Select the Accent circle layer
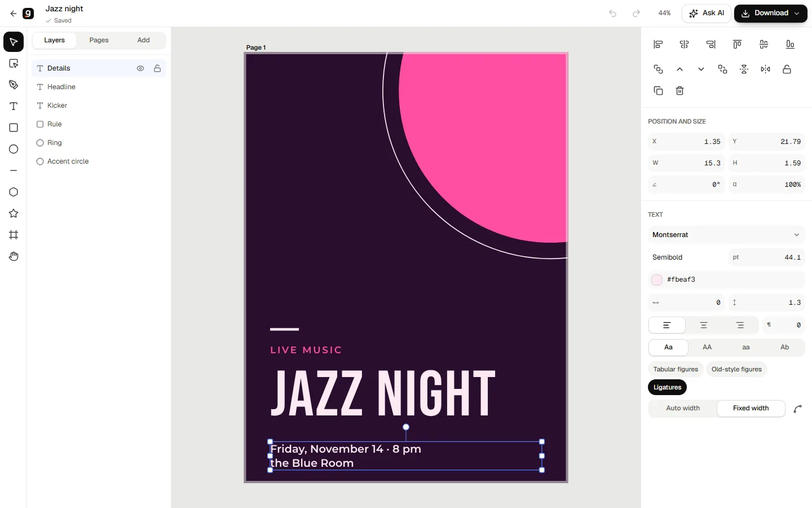Viewport: 812px width, 508px height. [99, 161]
